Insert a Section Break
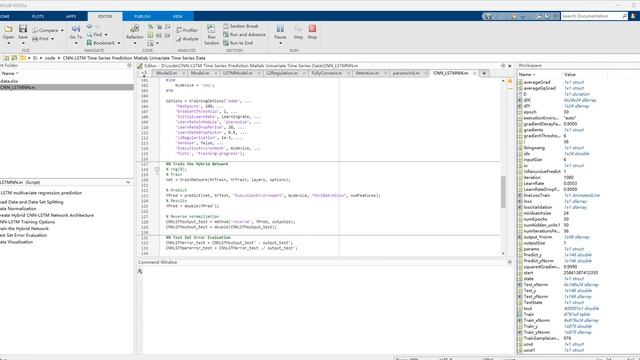 click(240, 26)
